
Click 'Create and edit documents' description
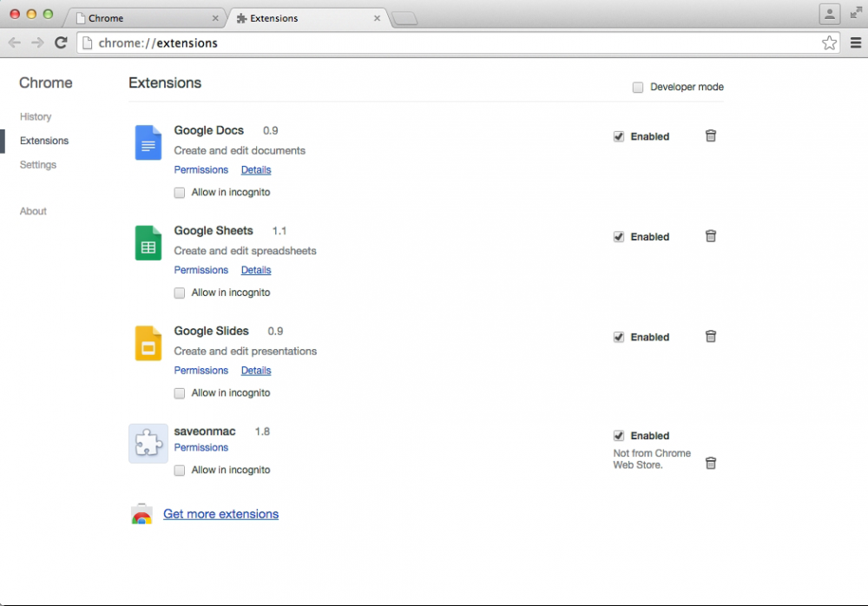240,151
